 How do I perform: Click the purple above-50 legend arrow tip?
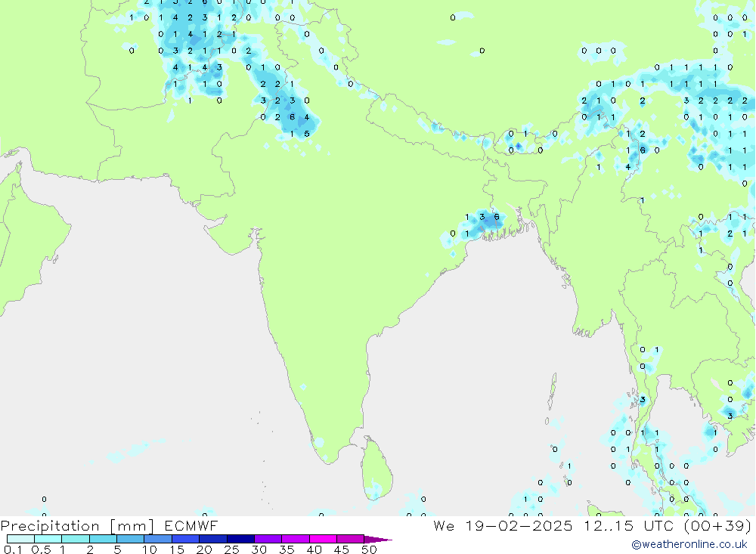coord(378,540)
